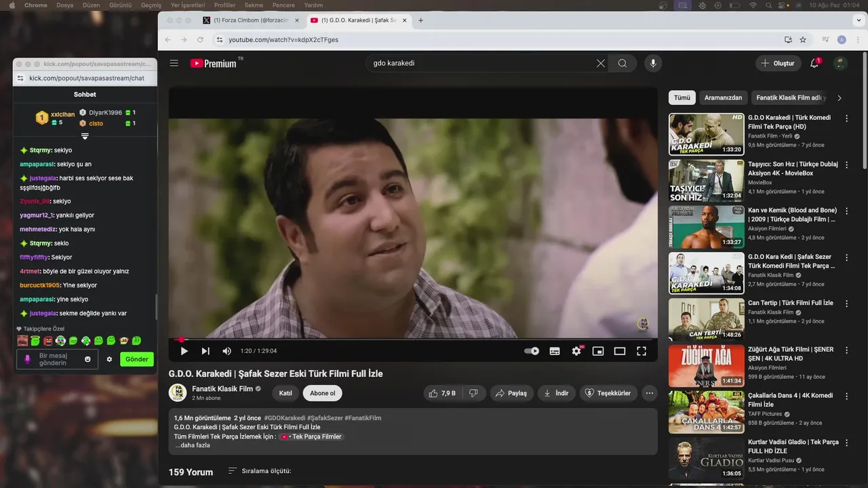Download the video with İndir
Screen dimensions: 868x488
pyautogui.click(x=557, y=393)
